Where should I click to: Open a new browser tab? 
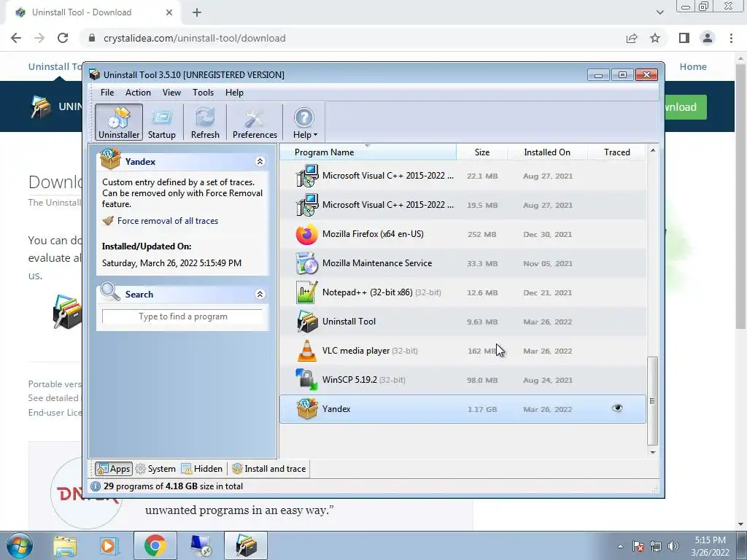tap(197, 12)
